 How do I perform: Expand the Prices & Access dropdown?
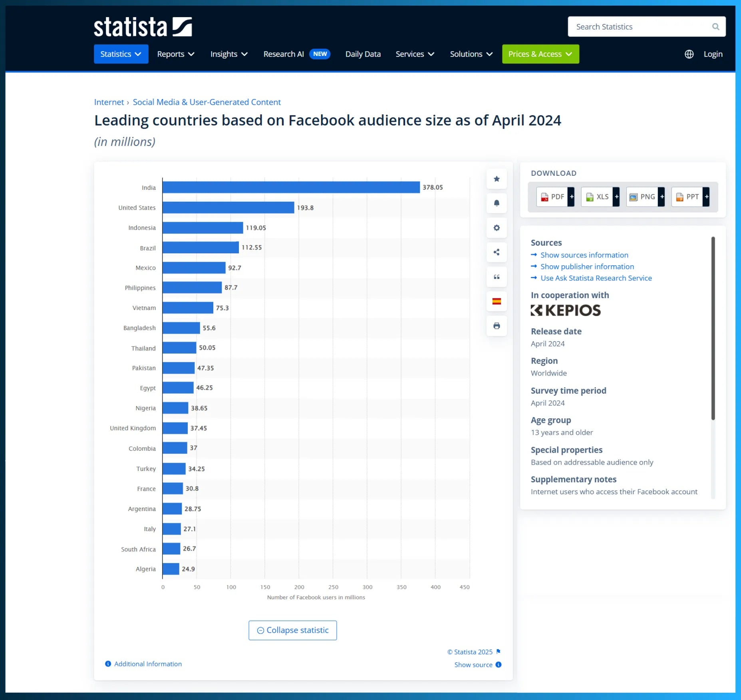tap(540, 54)
